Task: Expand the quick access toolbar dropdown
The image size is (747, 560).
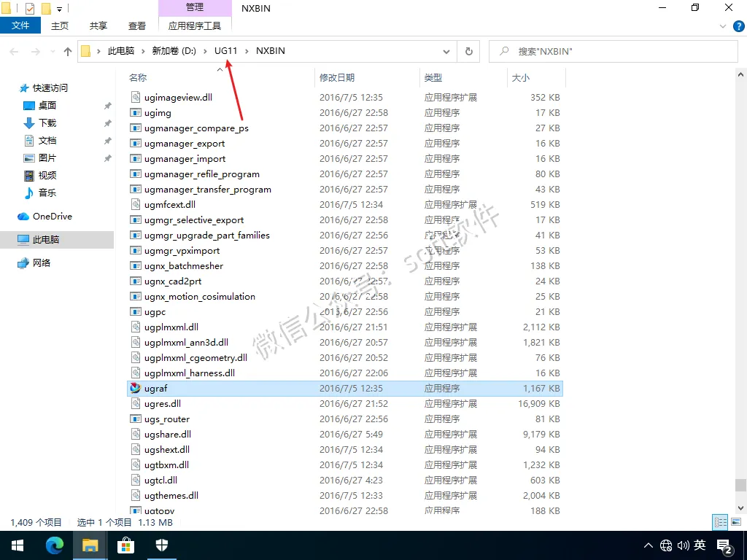Action: [x=60, y=9]
